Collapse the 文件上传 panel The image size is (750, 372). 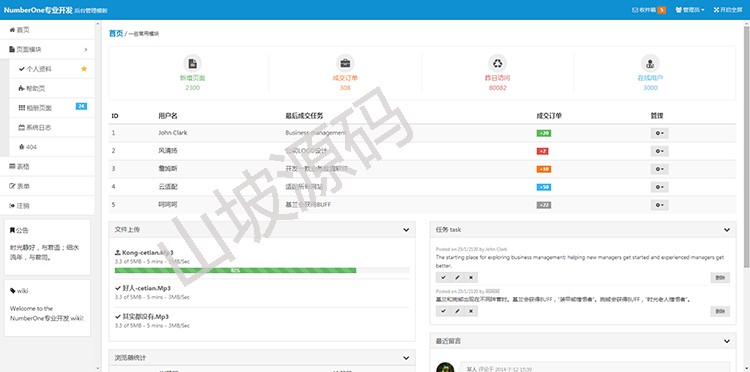[x=406, y=230]
